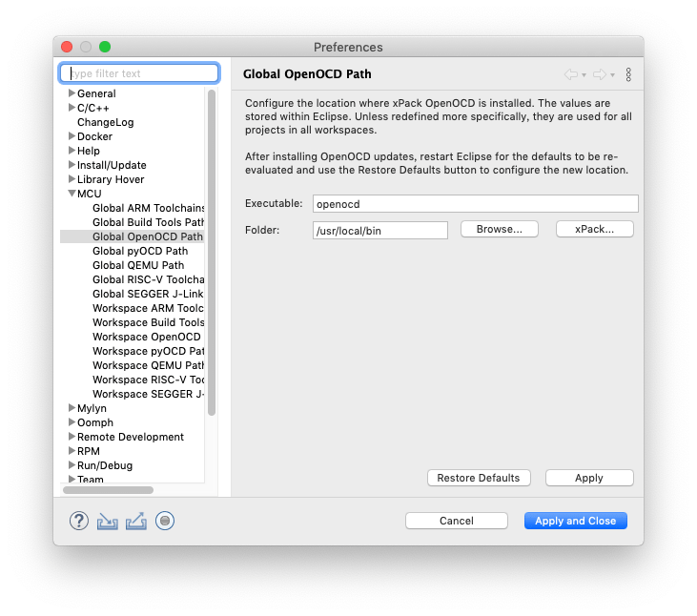Click the Export preferences icon

(136, 521)
